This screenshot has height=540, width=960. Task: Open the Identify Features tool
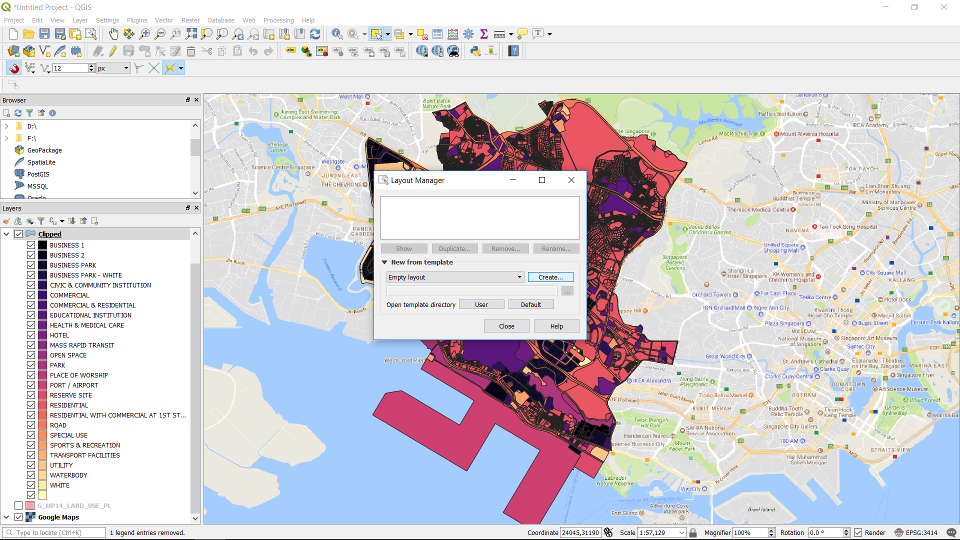pos(337,34)
